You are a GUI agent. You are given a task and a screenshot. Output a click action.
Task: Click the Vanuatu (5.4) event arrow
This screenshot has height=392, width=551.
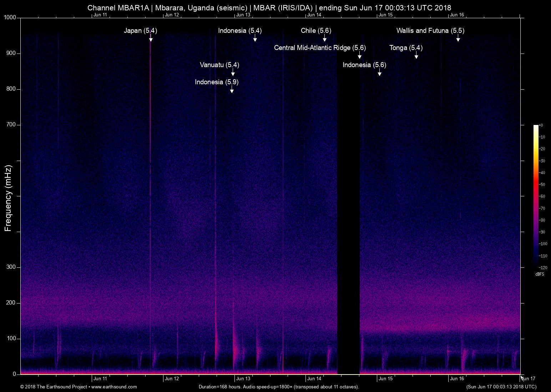[x=233, y=72]
